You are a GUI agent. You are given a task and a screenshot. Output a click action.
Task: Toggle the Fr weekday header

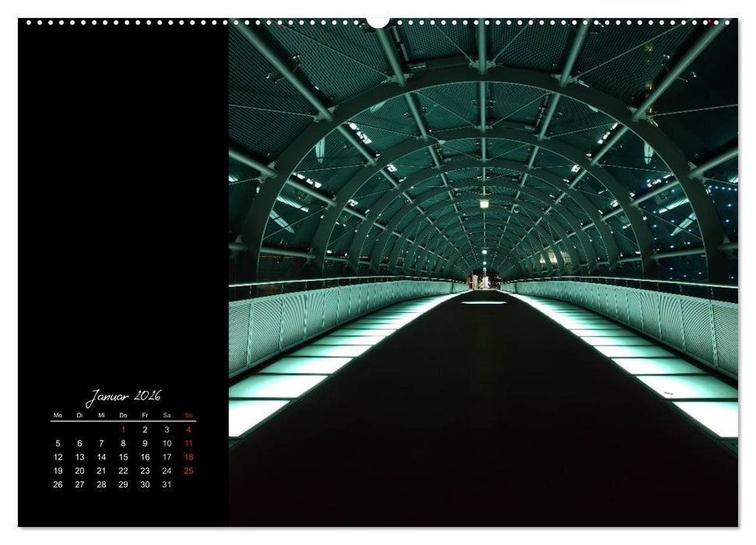pos(146,416)
